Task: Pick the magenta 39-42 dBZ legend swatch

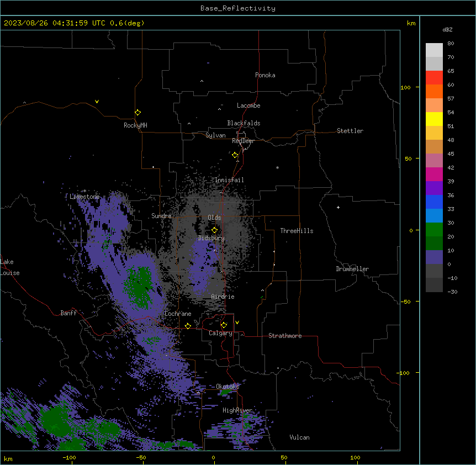Action: (434, 174)
